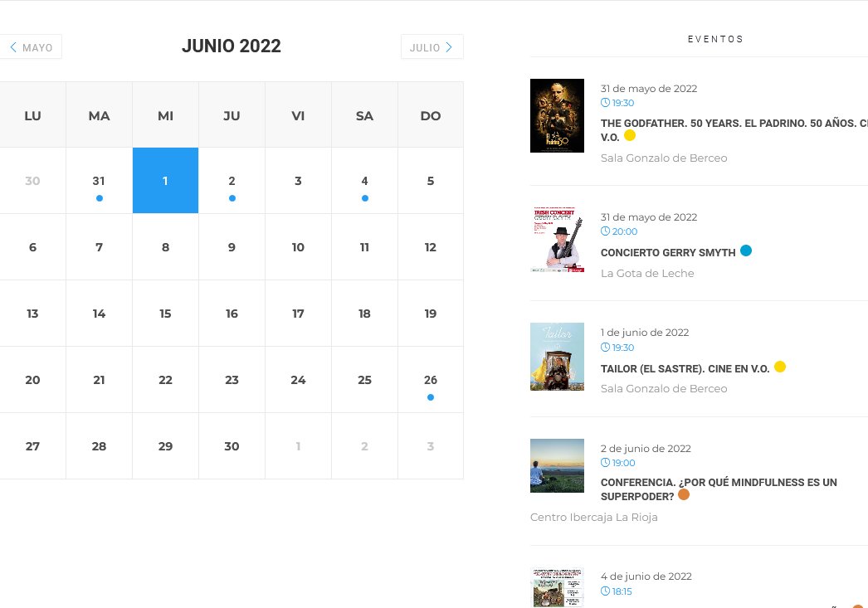Open THE GODFATHER. 50 YEARS event title
The image size is (868, 608).
pos(734,130)
